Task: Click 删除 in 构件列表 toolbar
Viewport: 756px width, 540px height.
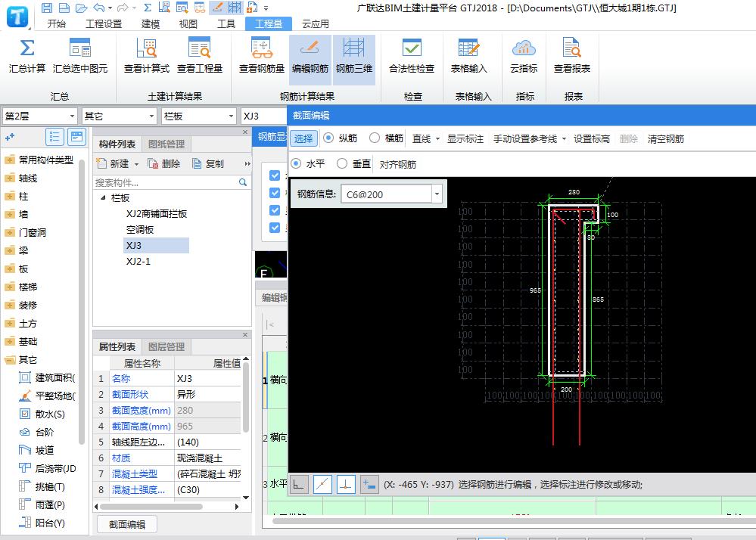Action: pyautogui.click(x=164, y=164)
